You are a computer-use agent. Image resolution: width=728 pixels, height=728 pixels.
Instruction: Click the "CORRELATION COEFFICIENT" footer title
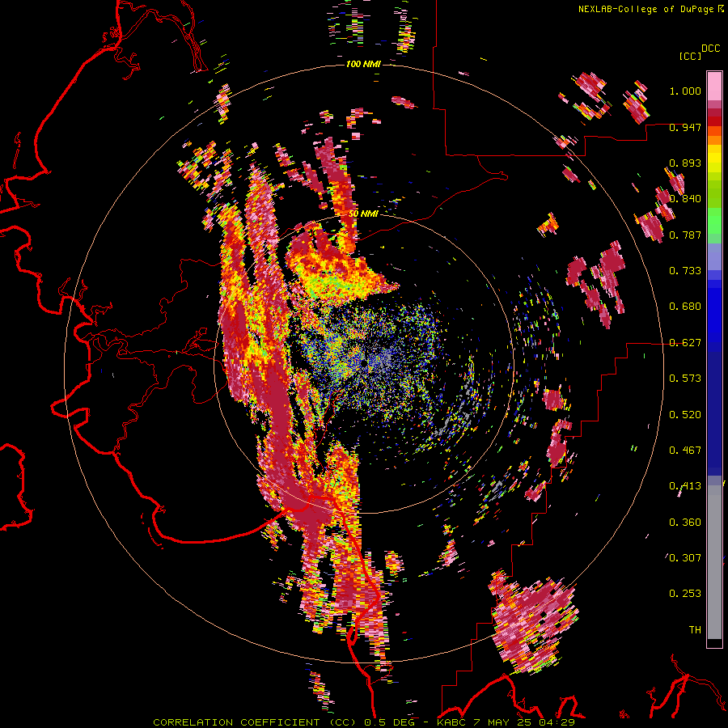(x=236, y=722)
